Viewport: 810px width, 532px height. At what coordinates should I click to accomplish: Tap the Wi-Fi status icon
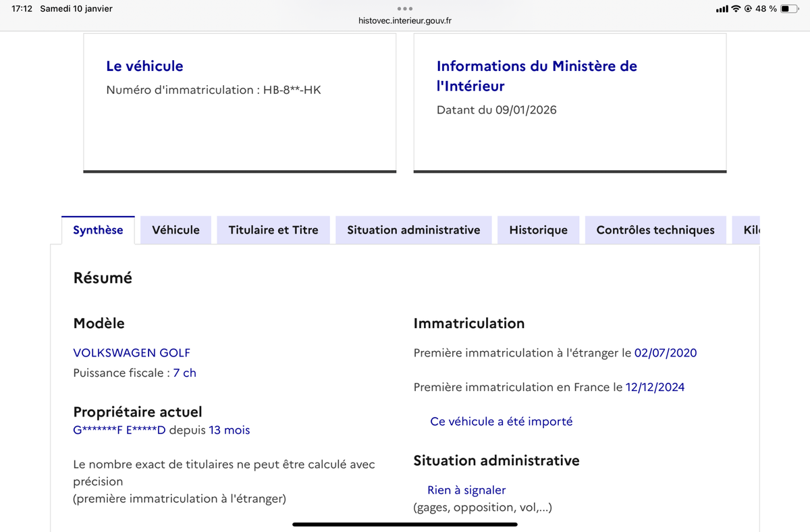pyautogui.click(x=736, y=9)
